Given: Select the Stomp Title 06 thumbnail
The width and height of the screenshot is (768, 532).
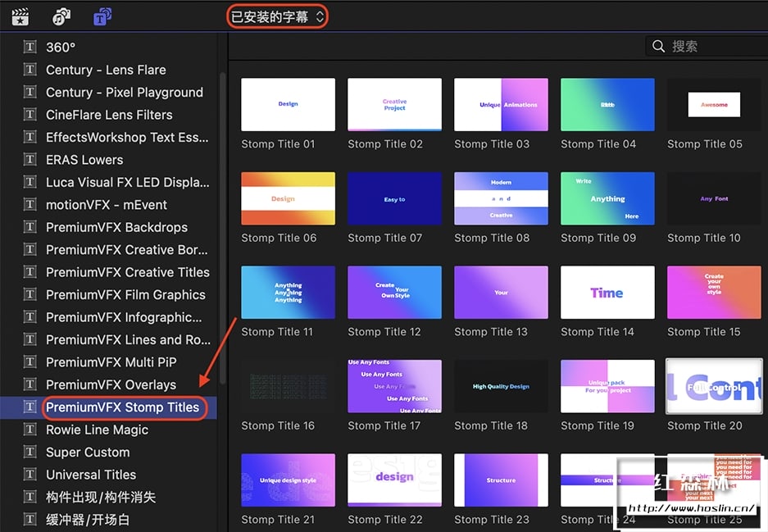Looking at the screenshot, I should (288, 198).
